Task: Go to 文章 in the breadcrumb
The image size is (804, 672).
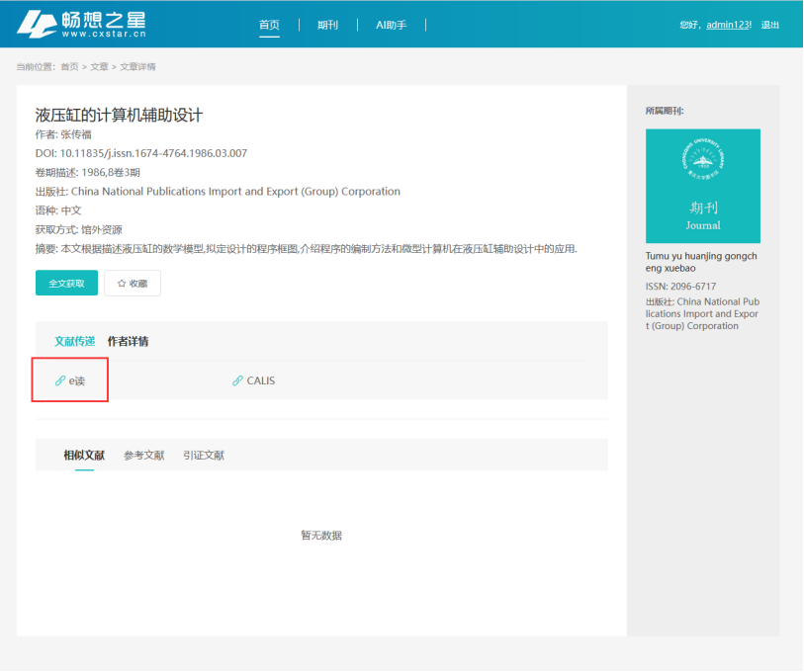Action: [x=99, y=67]
